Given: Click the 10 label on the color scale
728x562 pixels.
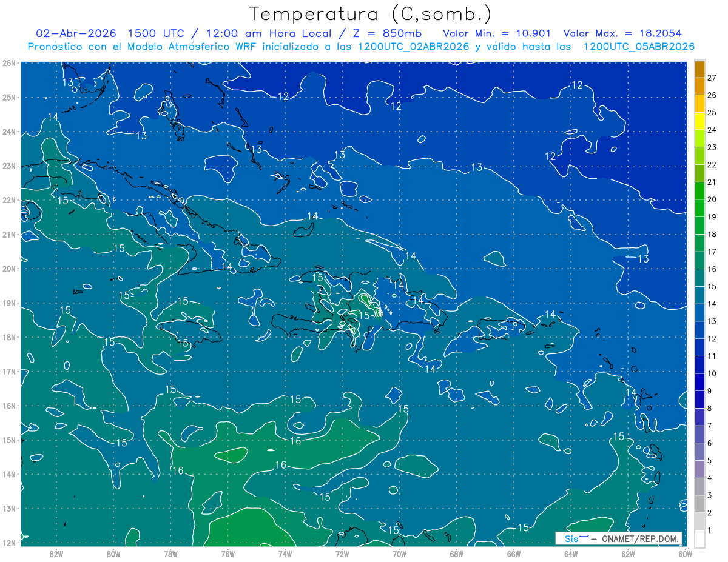Looking at the screenshot, I should tap(712, 373).
